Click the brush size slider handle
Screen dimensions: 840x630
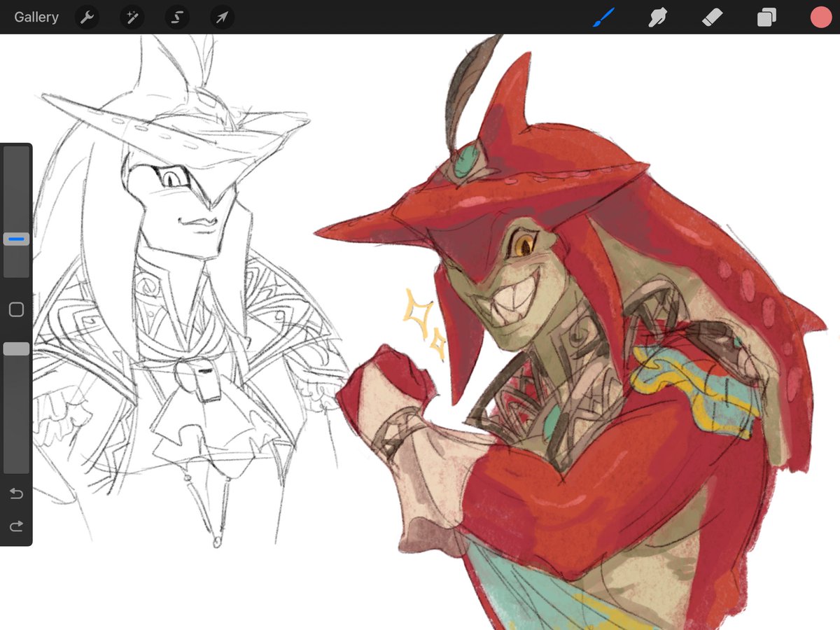pos(16,239)
